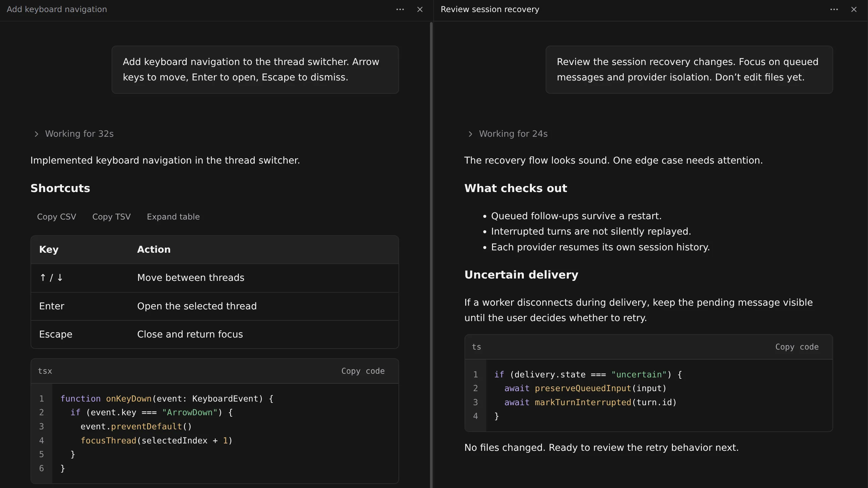Close the Add keyboard navigation panel

click(420, 9)
